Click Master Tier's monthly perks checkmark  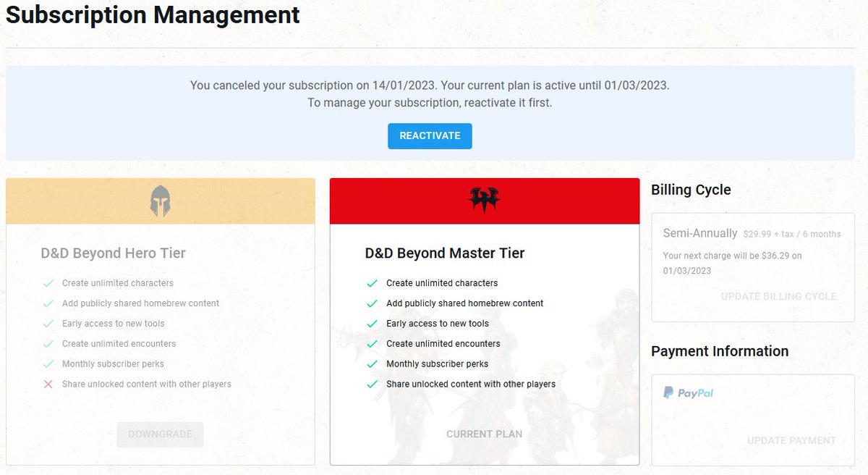click(x=373, y=364)
